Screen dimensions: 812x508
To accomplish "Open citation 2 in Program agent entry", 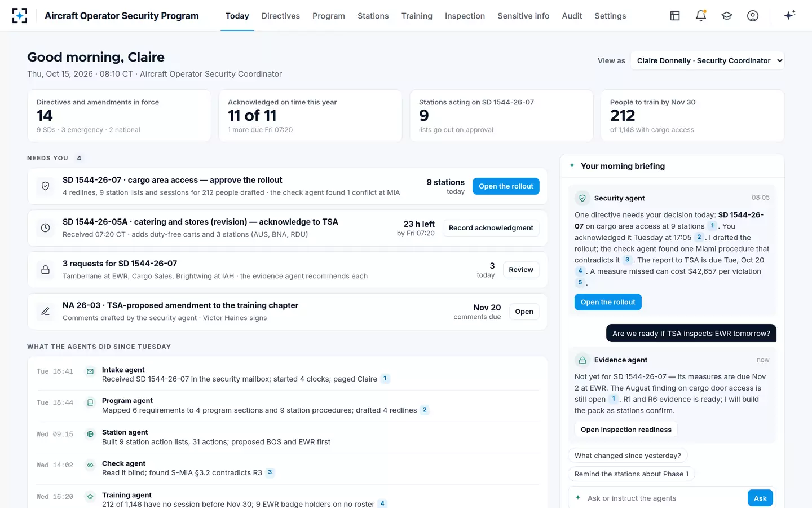I will pyautogui.click(x=425, y=410).
